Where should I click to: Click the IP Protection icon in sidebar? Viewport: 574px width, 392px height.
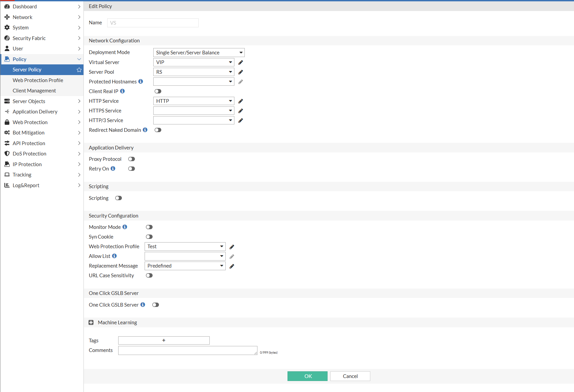point(7,164)
